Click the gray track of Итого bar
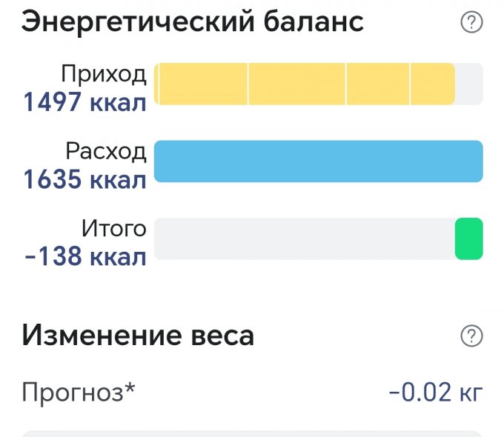The height and width of the screenshot is (437, 504). [304, 238]
